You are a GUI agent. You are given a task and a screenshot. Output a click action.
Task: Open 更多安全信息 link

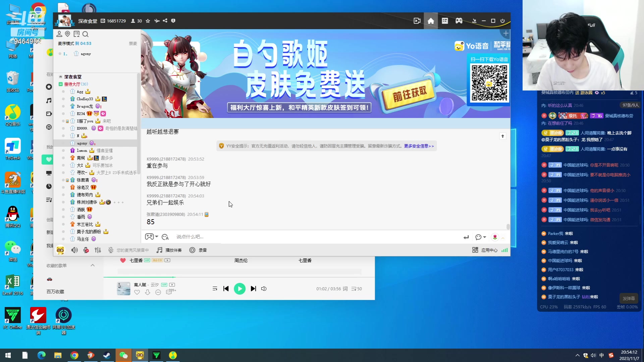click(x=419, y=146)
